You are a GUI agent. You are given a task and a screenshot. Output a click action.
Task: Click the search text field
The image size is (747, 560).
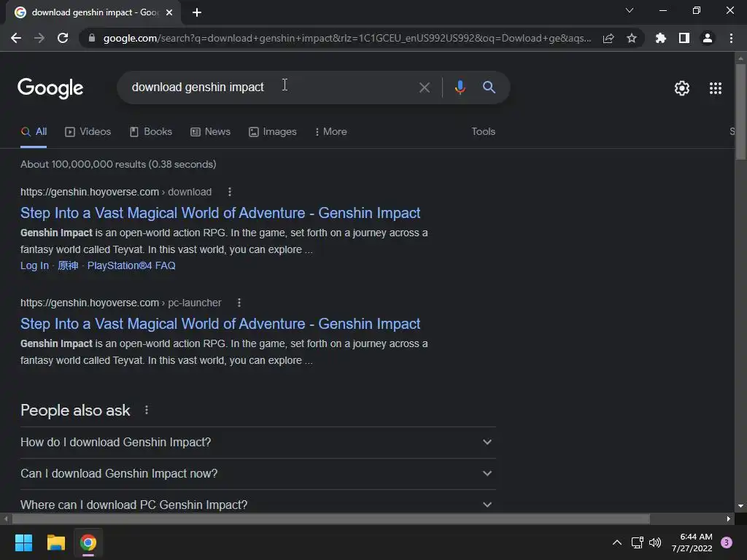point(267,87)
